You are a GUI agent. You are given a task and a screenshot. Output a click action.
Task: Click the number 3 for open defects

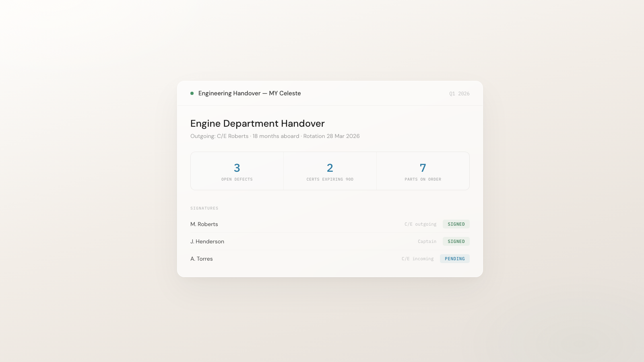coord(237,168)
